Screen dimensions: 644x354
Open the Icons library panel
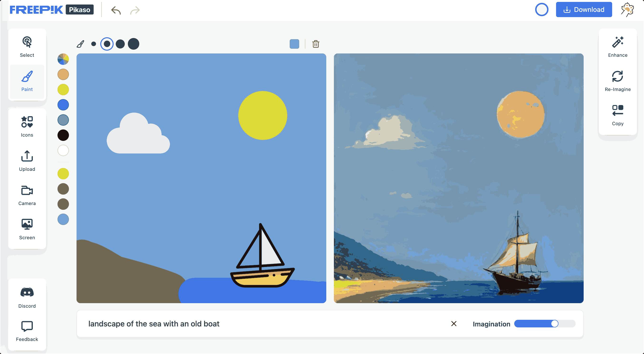click(x=27, y=126)
